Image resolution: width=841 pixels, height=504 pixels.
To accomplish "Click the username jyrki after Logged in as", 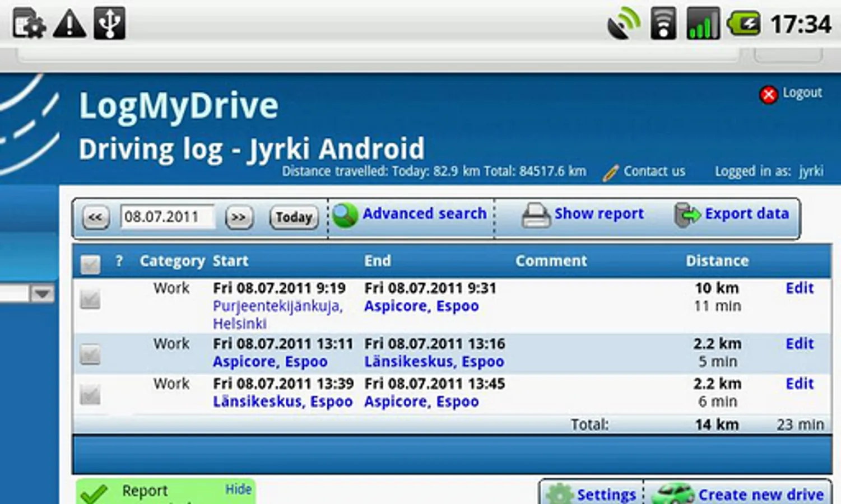I will 811,171.
